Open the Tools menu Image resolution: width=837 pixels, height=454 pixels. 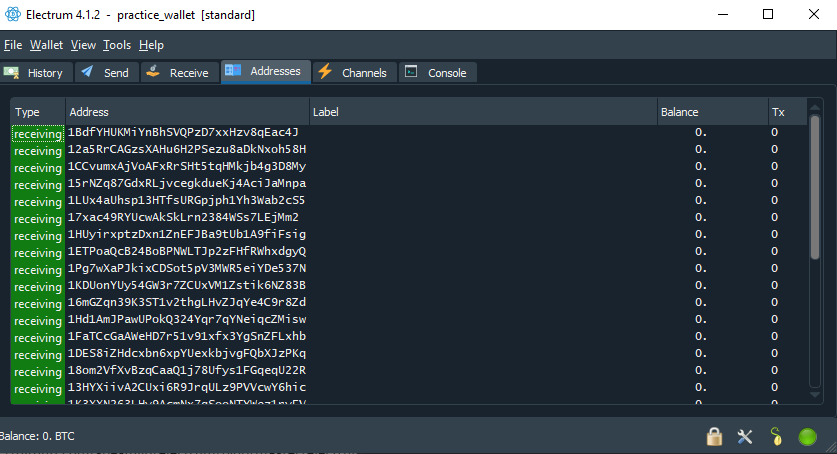tap(117, 45)
